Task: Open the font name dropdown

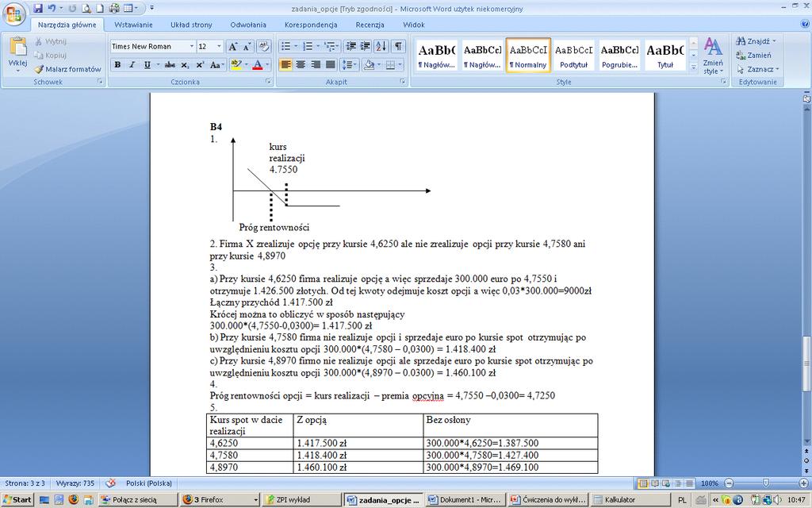Action: click(x=191, y=47)
